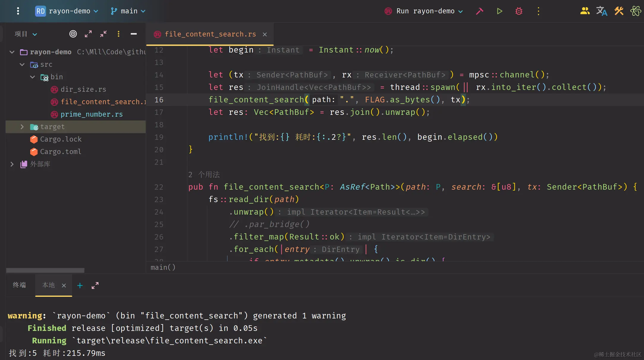The width and height of the screenshot is (644, 360).
Task: Start debugging with the bug icon
Action: pos(519,11)
